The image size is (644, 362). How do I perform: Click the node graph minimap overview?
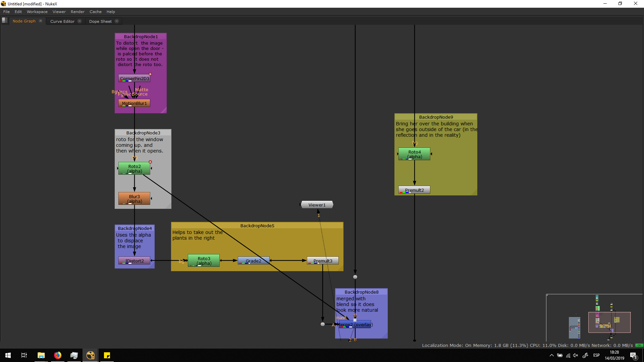tap(594, 318)
